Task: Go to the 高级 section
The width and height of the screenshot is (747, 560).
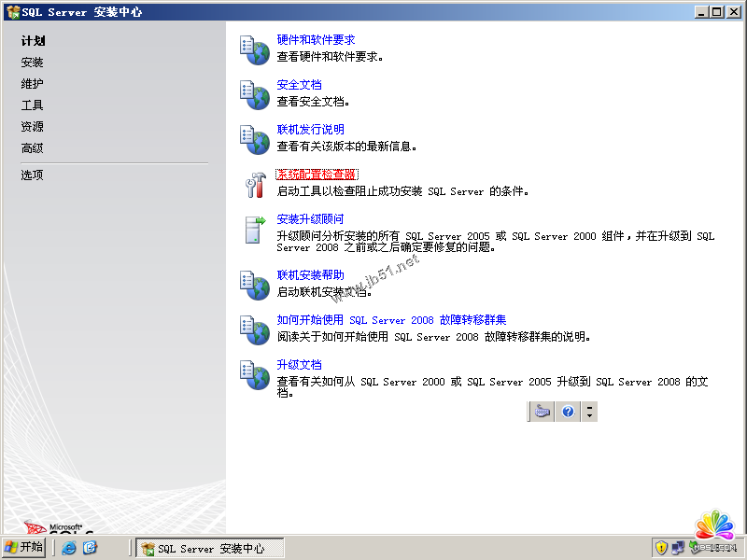Action: coord(33,148)
